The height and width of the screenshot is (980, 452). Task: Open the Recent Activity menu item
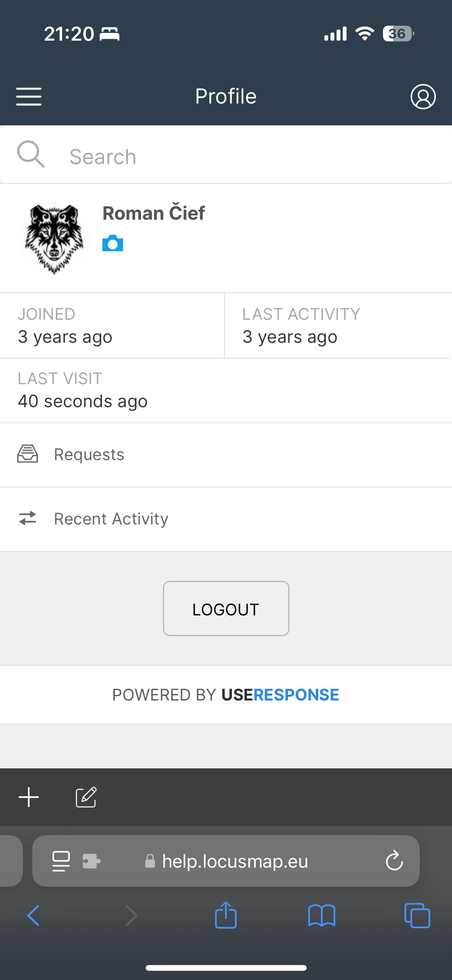(111, 519)
